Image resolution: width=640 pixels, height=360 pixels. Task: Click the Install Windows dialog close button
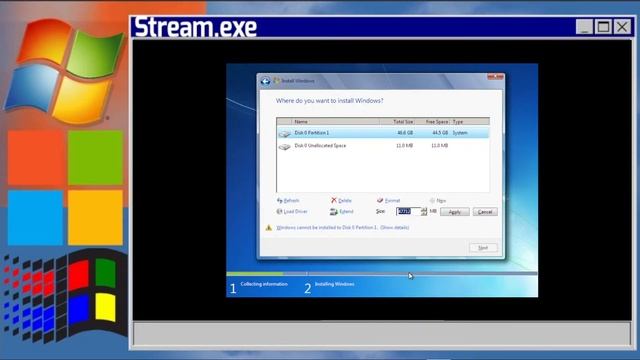495,77
